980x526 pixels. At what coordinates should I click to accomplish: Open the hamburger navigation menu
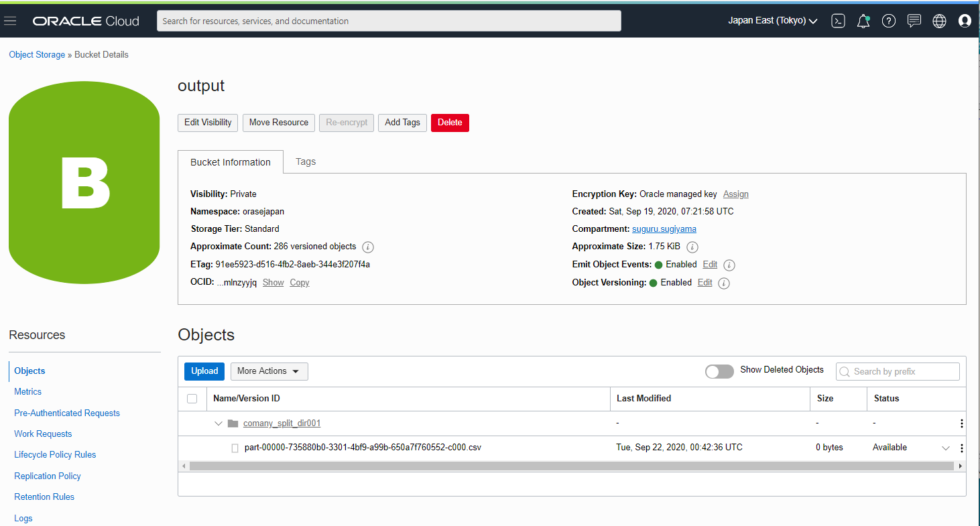coord(10,21)
